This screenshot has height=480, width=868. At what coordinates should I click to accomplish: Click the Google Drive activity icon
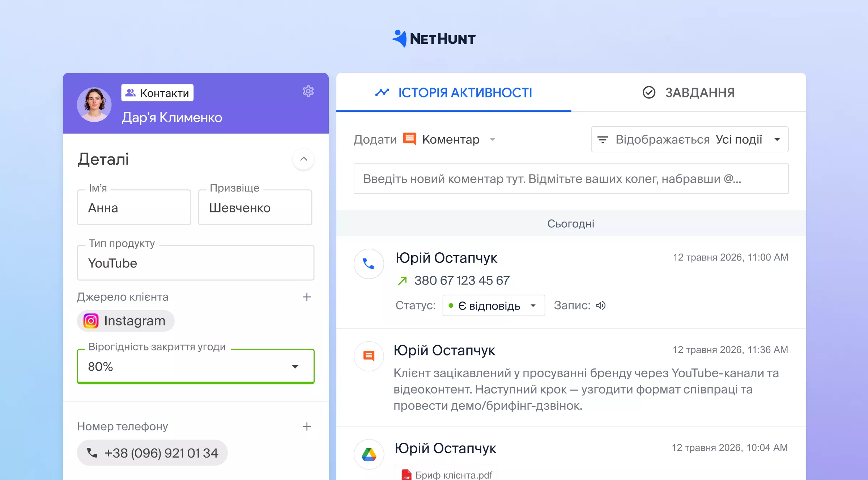click(x=369, y=454)
